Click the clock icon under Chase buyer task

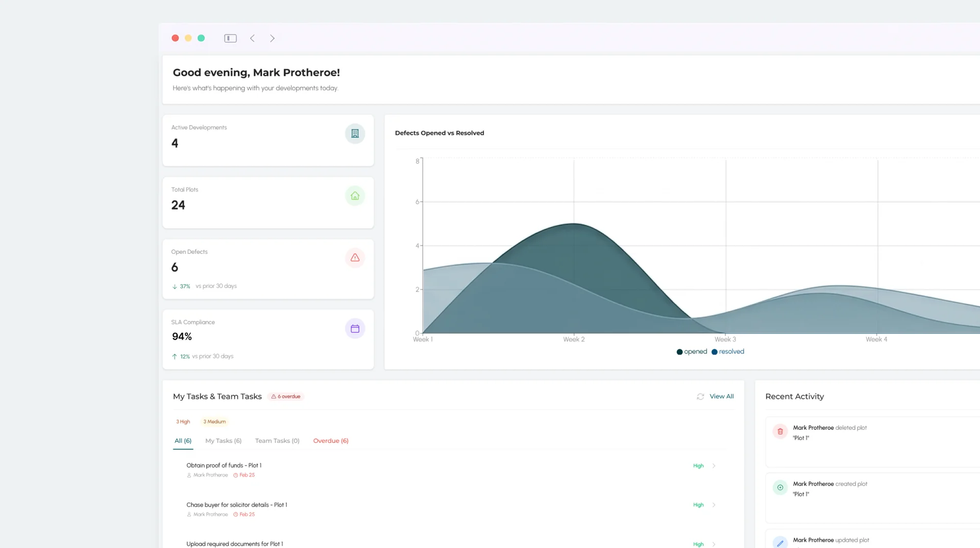click(x=236, y=515)
